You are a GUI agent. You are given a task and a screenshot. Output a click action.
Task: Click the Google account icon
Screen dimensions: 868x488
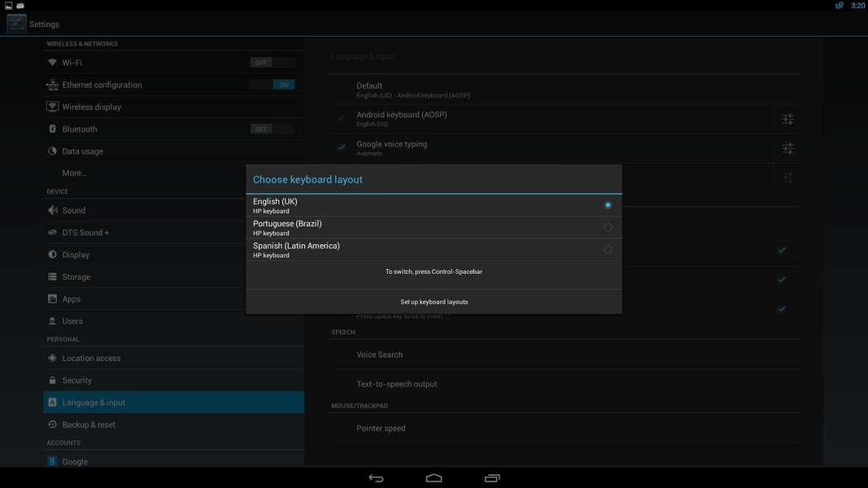(x=52, y=461)
